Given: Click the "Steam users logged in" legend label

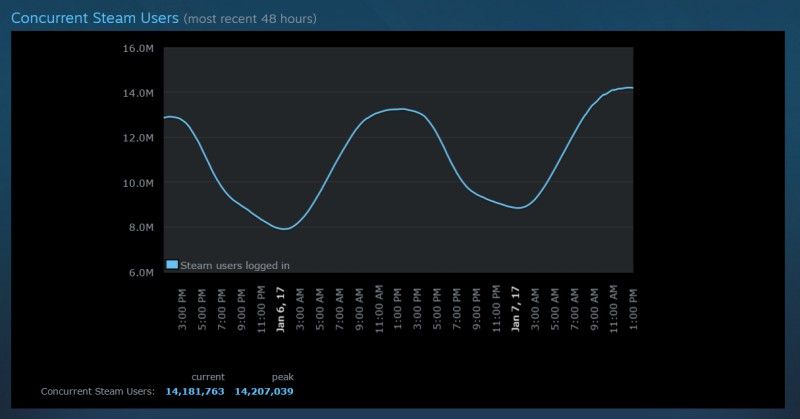Looking at the screenshot, I should 235,265.
